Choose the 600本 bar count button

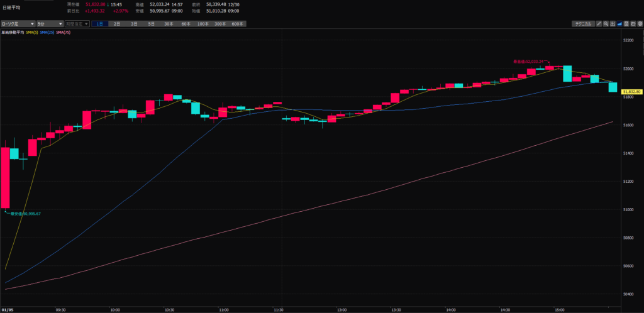237,24
